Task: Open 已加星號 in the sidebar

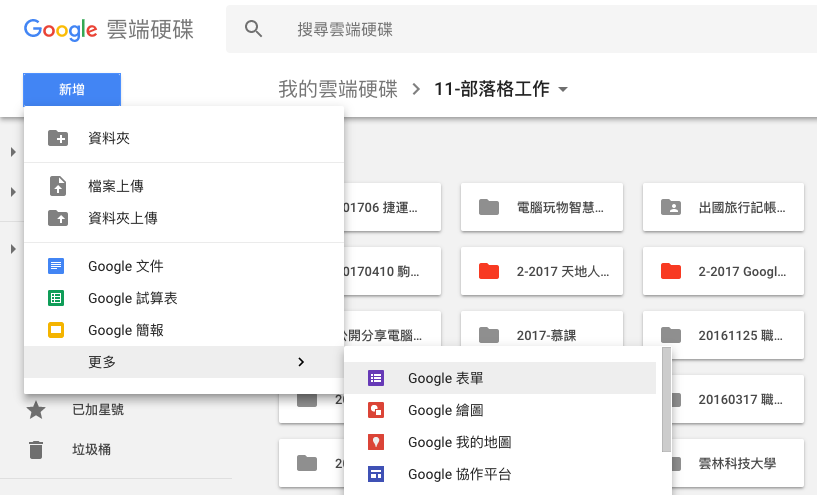Action: point(98,410)
